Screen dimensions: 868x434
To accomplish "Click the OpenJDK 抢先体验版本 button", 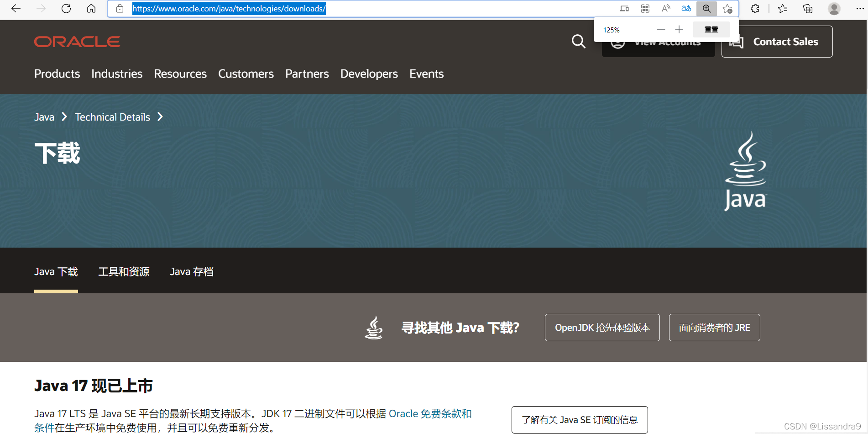I will pyautogui.click(x=602, y=328).
